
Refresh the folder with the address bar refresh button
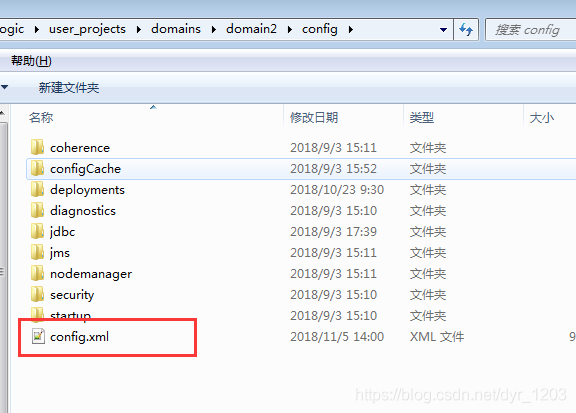(x=466, y=29)
